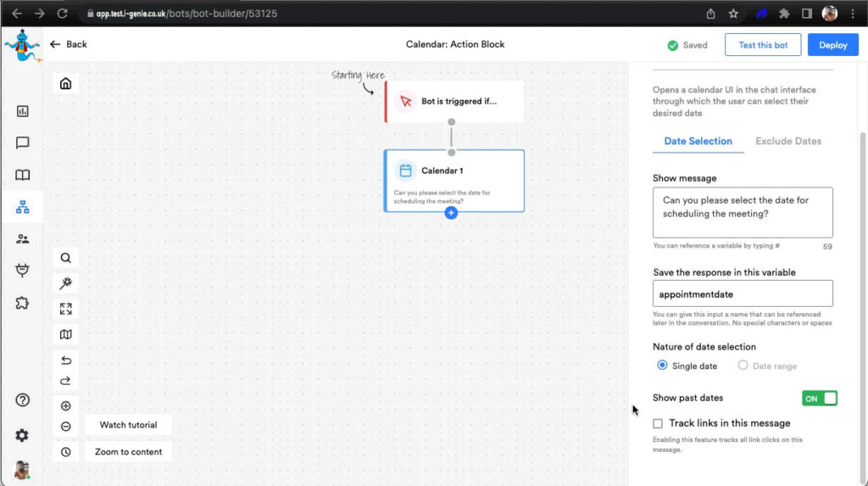This screenshot has width=868, height=486.
Task: Open the puzzle piece integrations icon
Action: click(23, 303)
